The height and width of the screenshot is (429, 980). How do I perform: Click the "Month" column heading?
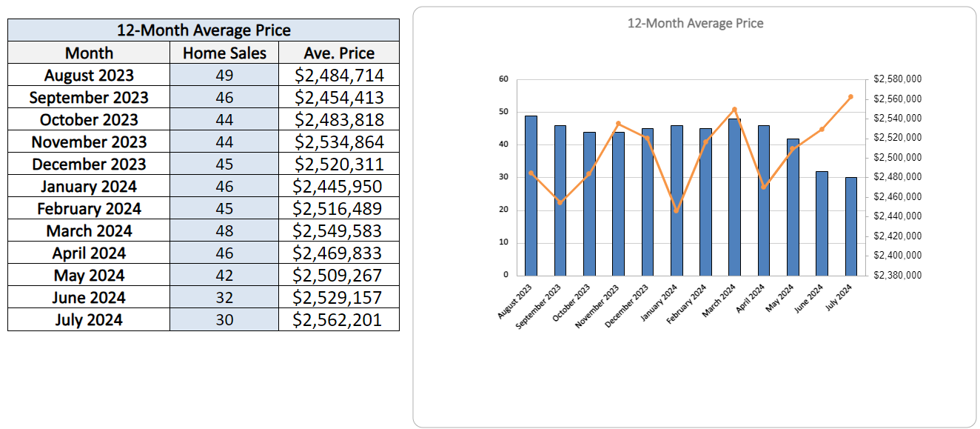[x=89, y=53]
